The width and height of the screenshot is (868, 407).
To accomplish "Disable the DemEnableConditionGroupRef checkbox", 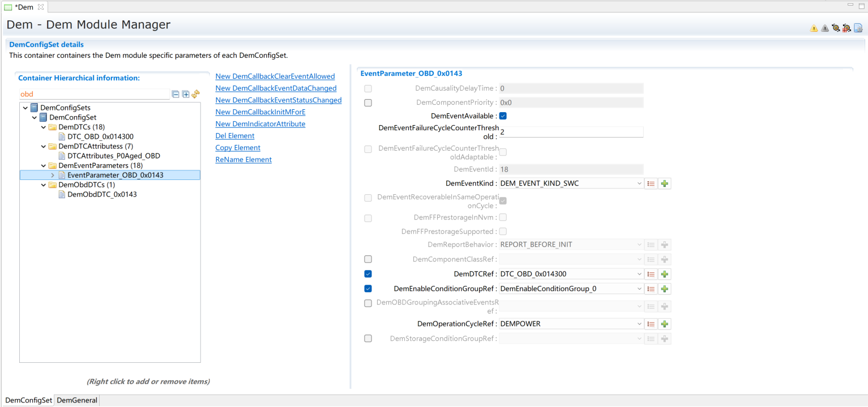I will [x=368, y=289].
